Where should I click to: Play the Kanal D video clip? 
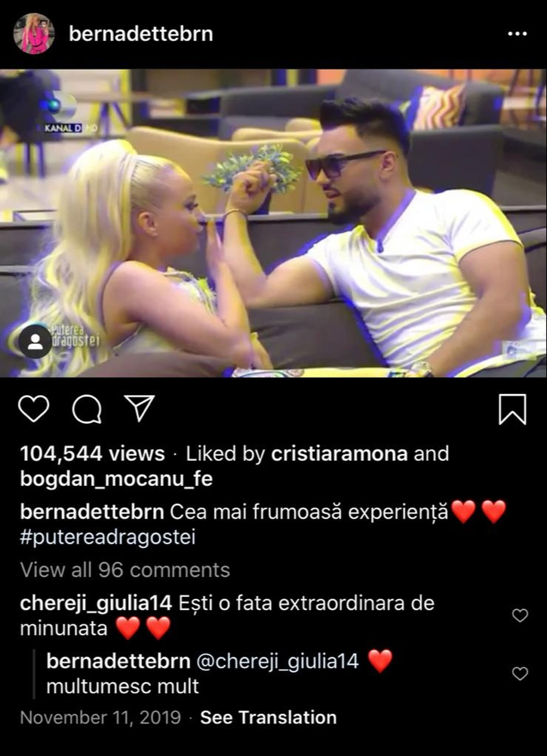[273, 223]
